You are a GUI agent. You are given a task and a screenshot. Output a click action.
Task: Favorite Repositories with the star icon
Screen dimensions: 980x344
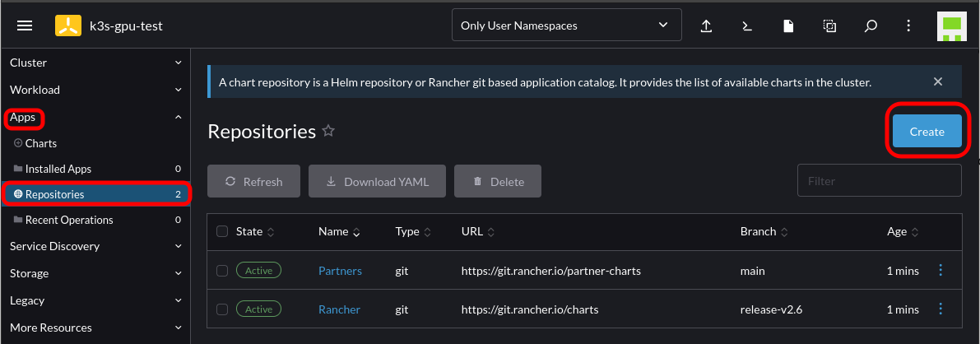[328, 131]
